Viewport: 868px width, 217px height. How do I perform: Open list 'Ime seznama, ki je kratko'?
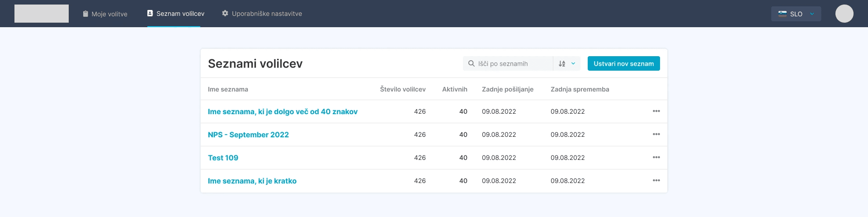[x=252, y=181]
